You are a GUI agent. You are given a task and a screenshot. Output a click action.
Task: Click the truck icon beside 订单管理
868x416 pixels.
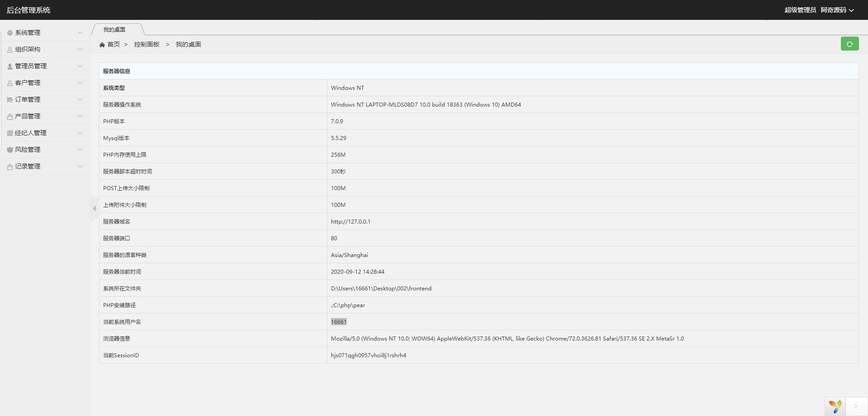click(10, 100)
